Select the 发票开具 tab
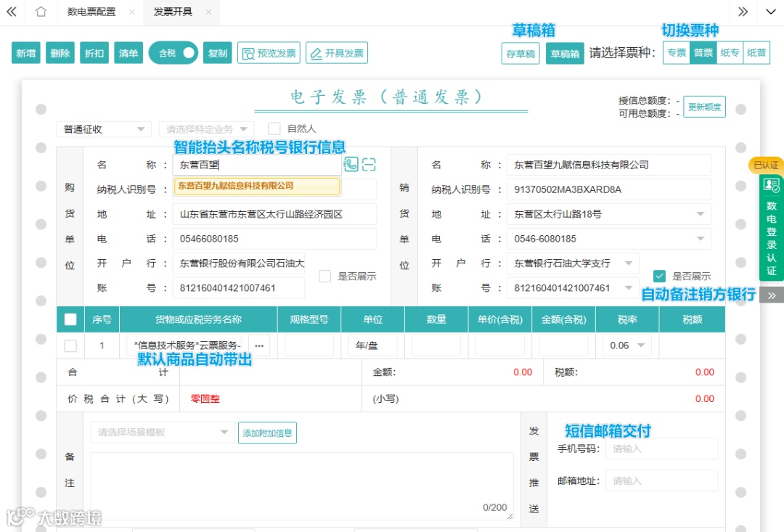The image size is (784, 532). click(x=173, y=12)
